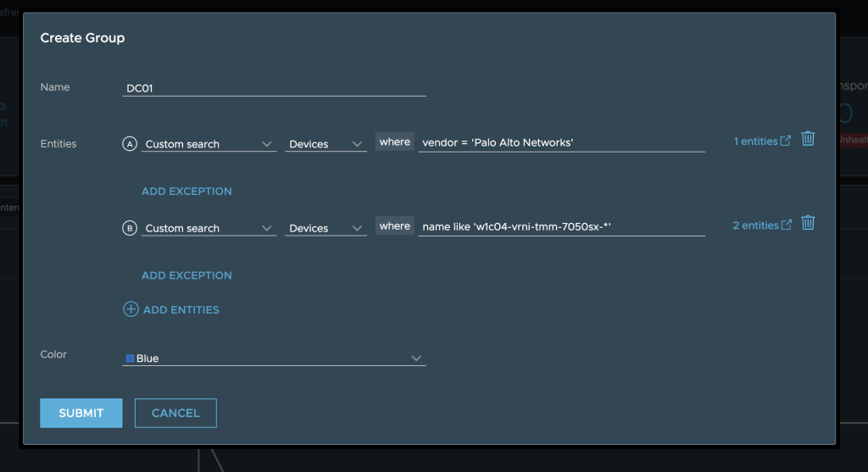This screenshot has height=472, width=868.
Task: Open external link icon beside 2 entities
Action: click(x=786, y=225)
